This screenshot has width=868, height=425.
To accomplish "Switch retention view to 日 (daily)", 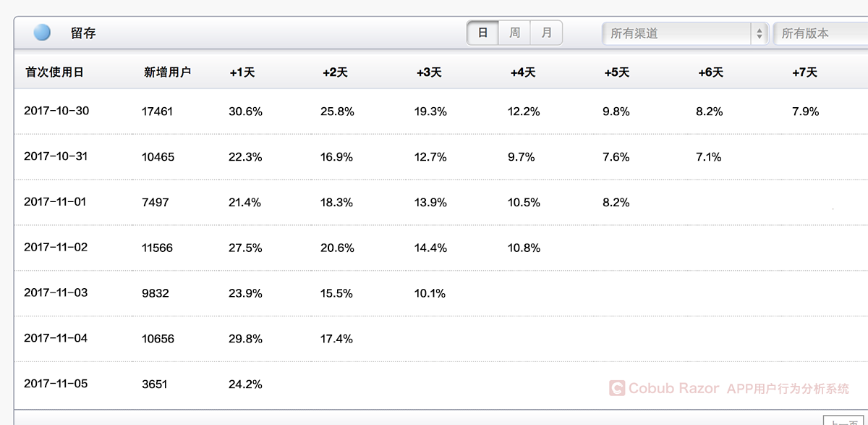I will pyautogui.click(x=482, y=33).
